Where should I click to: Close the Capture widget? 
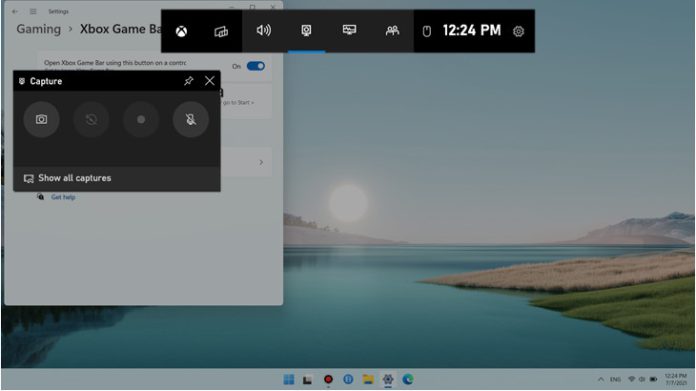point(210,81)
